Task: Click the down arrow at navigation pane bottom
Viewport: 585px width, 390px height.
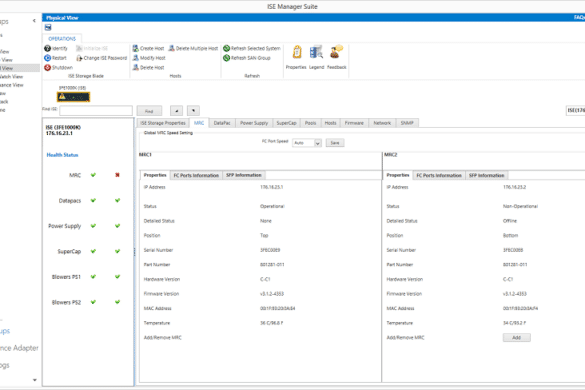Action: coord(35,380)
